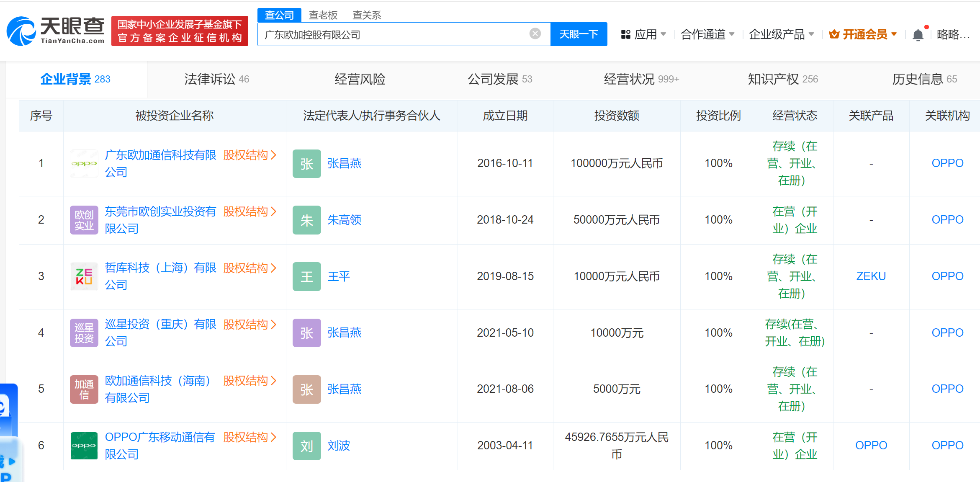Click the 巡星投资 company logo
This screenshot has height=482, width=980.
coord(84,333)
